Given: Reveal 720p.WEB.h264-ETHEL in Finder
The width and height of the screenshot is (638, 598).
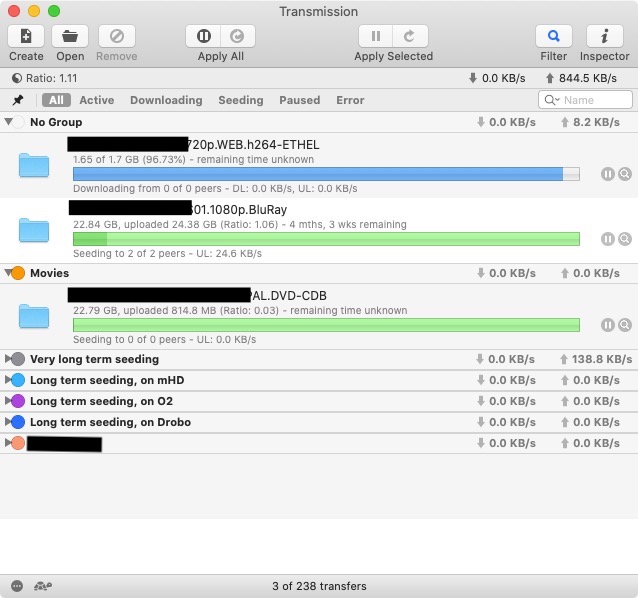Looking at the screenshot, I should point(625,174).
